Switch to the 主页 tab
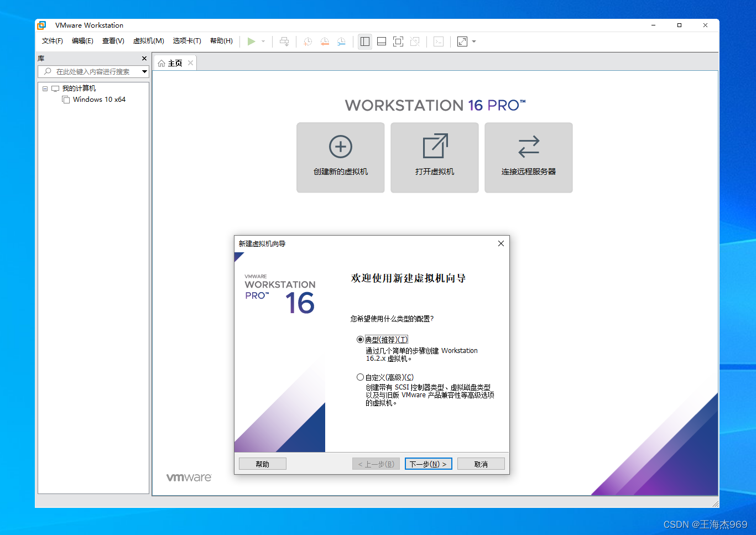 point(175,63)
